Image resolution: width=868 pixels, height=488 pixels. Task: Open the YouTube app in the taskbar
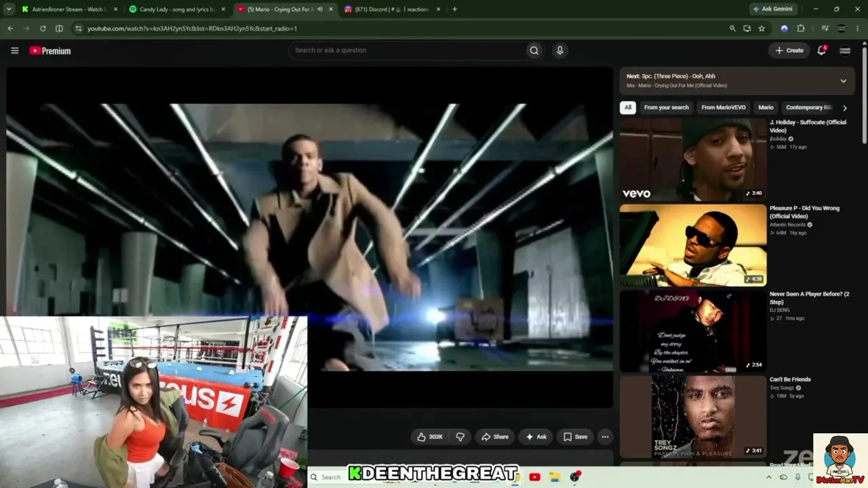click(x=534, y=477)
